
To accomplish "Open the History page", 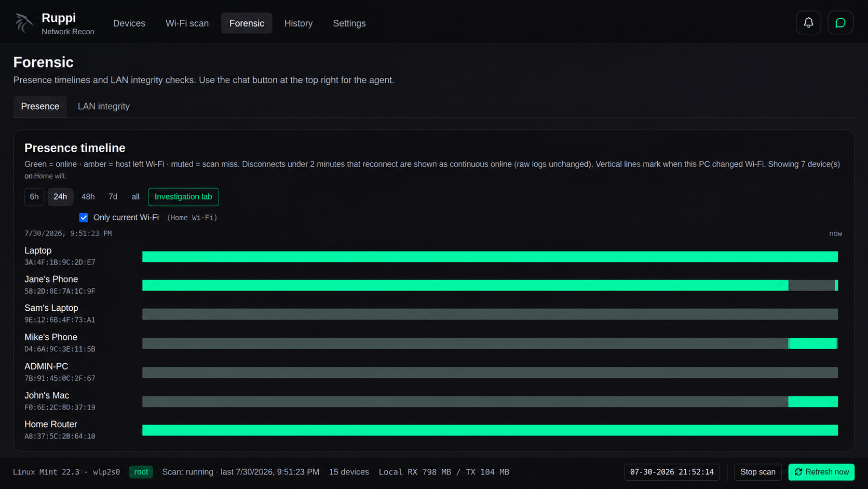I will coord(299,23).
